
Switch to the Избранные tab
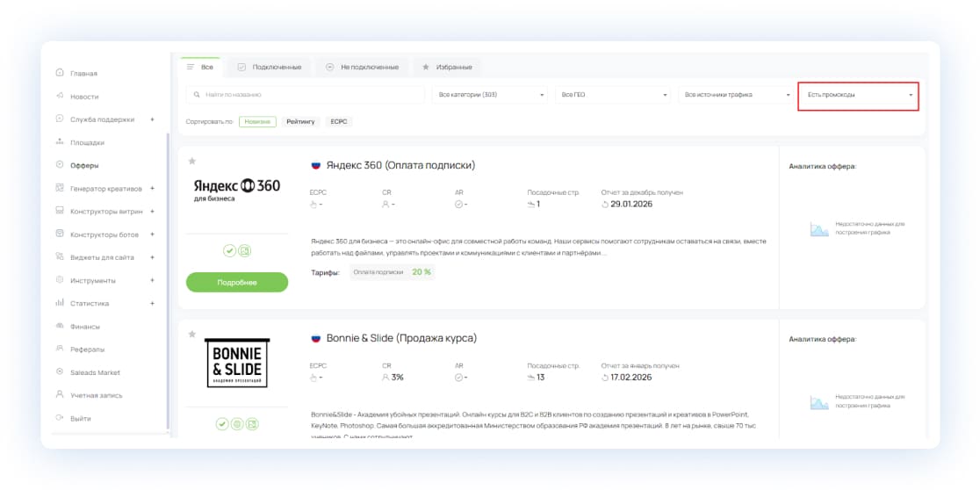[446, 67]
